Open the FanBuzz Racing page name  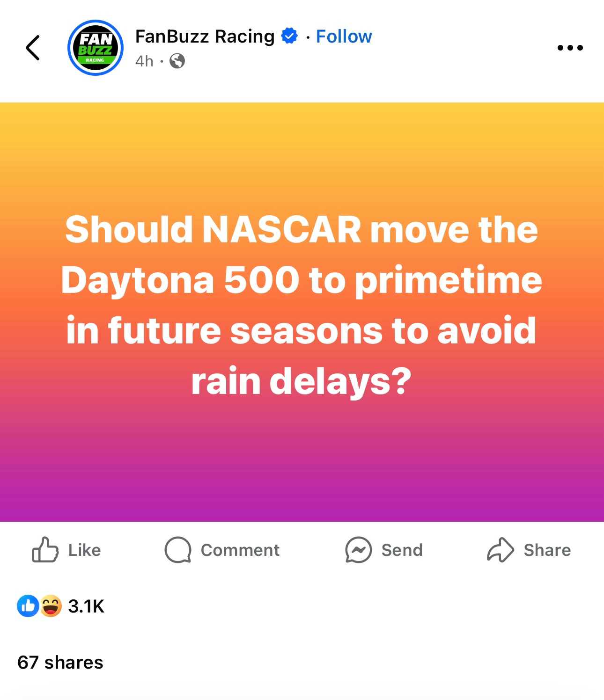click(205, 36)
